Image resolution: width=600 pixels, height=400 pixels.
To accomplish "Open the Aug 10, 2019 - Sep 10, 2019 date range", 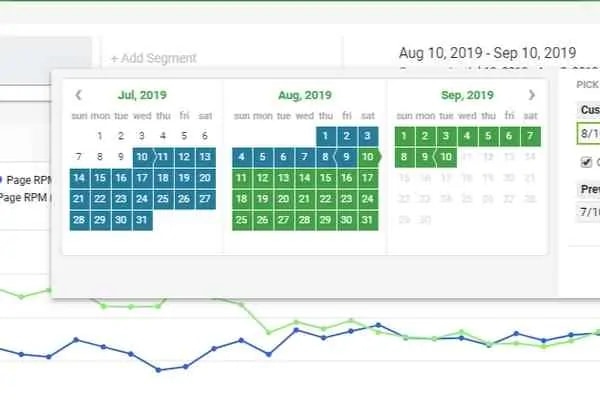I will 488,53.
